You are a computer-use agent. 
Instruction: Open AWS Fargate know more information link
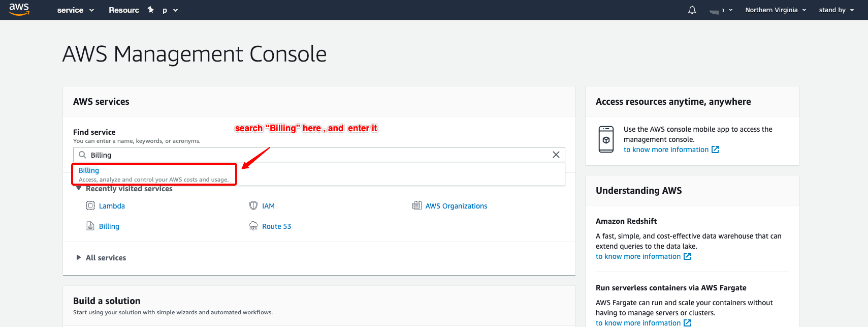point(638,323)
